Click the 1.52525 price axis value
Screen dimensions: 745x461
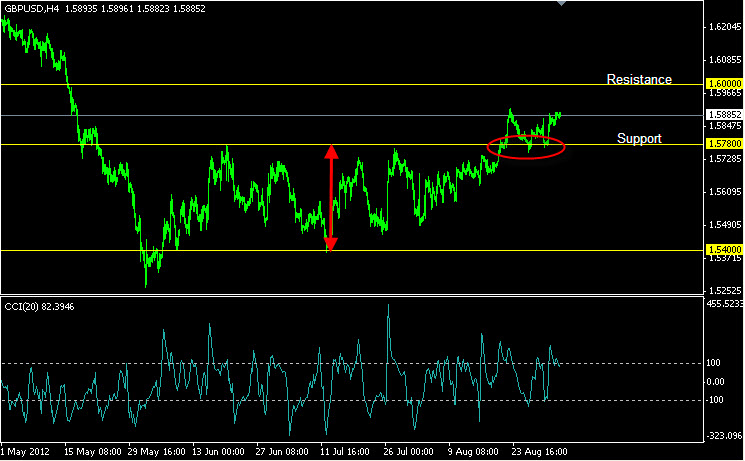pos(725,290)
